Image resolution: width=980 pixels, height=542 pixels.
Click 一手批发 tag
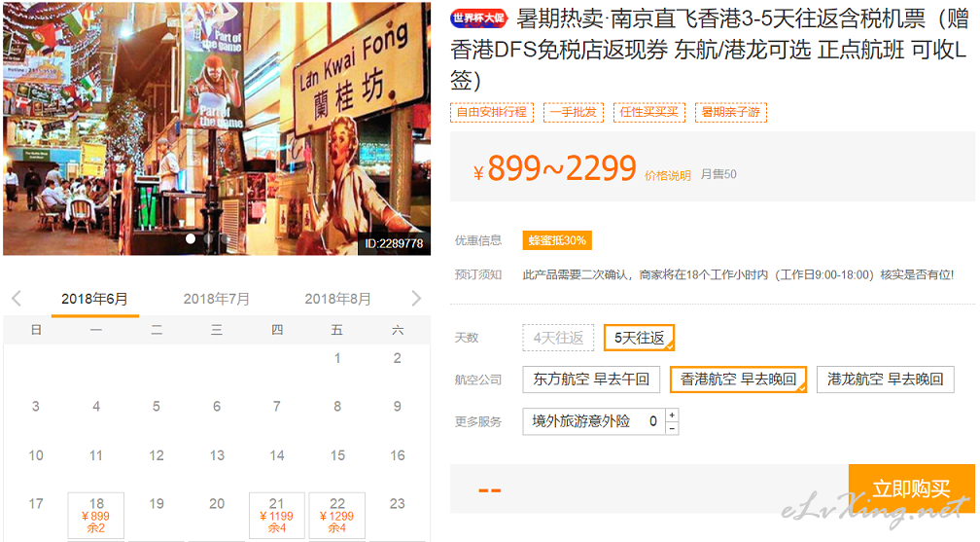[x=574, y=112]
